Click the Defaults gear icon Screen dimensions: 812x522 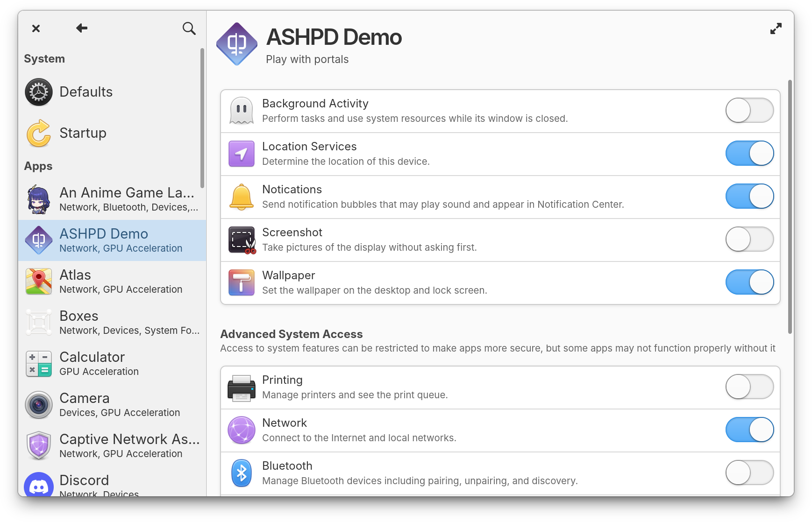coord(39,92)
